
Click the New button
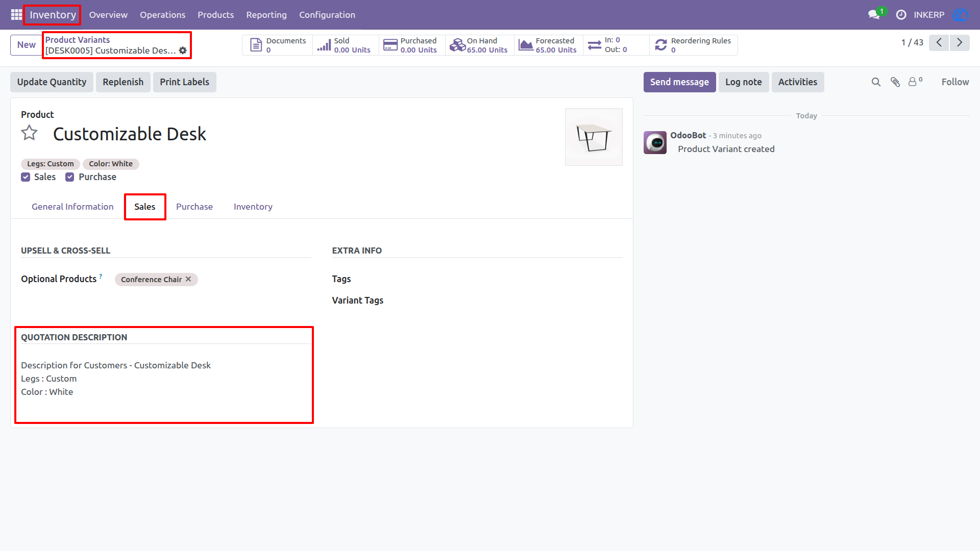tap(27, 45)
